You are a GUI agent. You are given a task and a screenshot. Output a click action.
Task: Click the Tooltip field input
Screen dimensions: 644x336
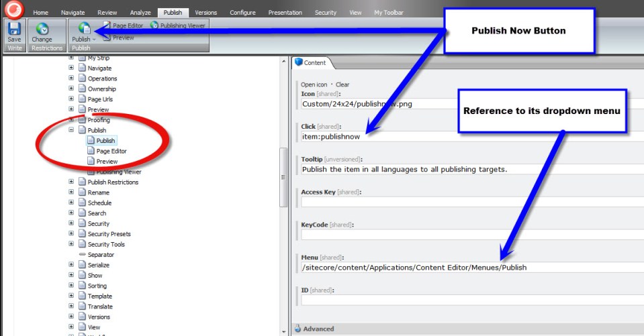tap(472, 169)
